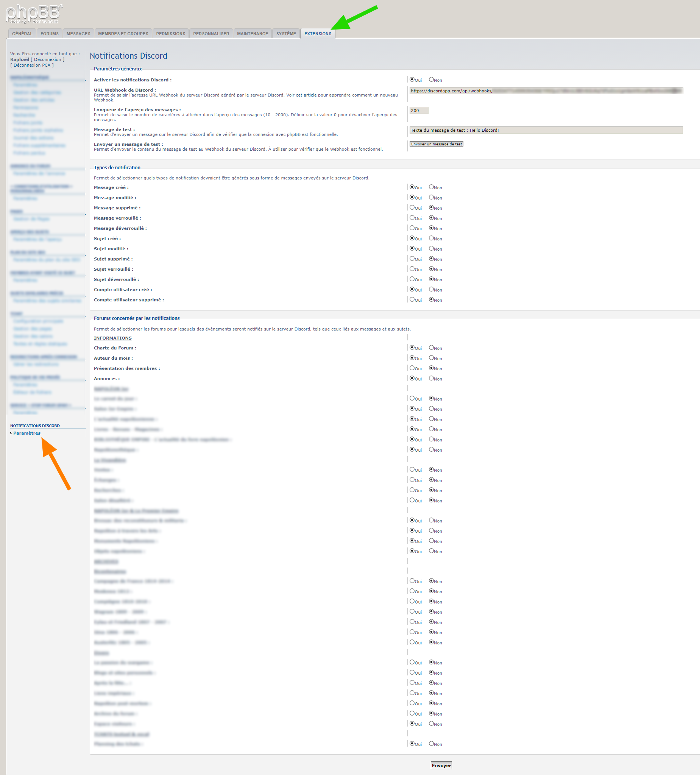Set Présentation des membres to Oui

pyautogui.click(x=412, y=368)
